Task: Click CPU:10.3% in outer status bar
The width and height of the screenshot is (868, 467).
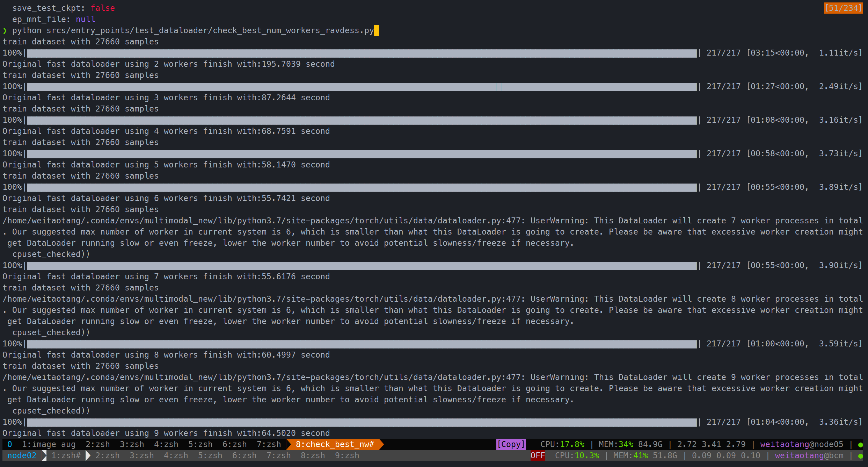Action: click(577, 455)
